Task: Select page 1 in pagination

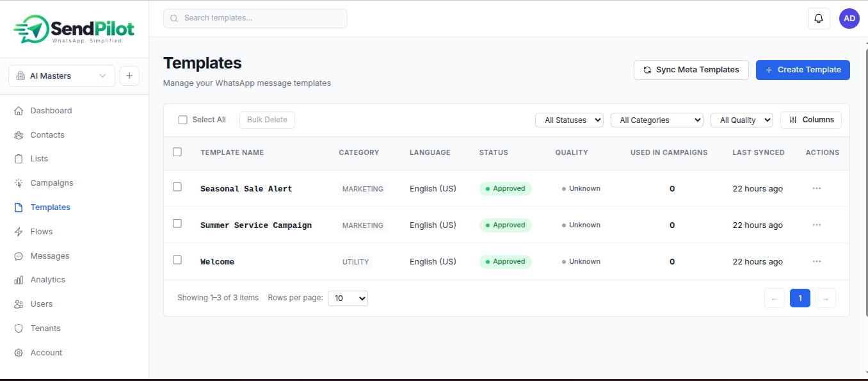Action: (x=800, y=298)
